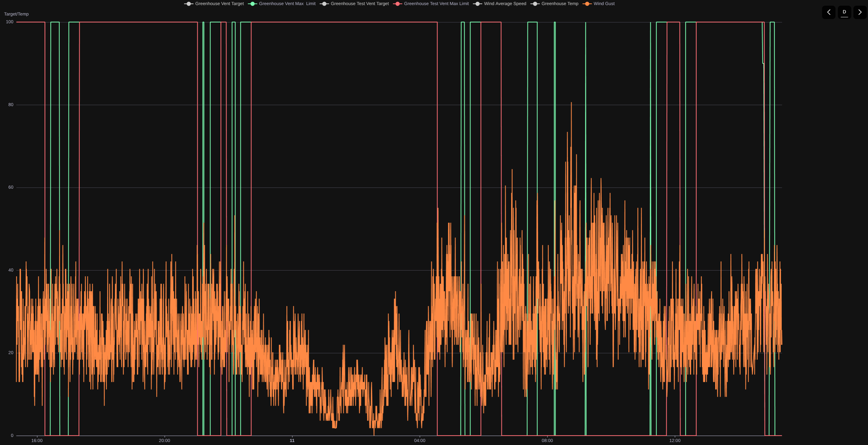The width and height of the screenshot is (868, 445).
Task: Show the Greenhouse Temp series
Action: click(x=559, y=4)
